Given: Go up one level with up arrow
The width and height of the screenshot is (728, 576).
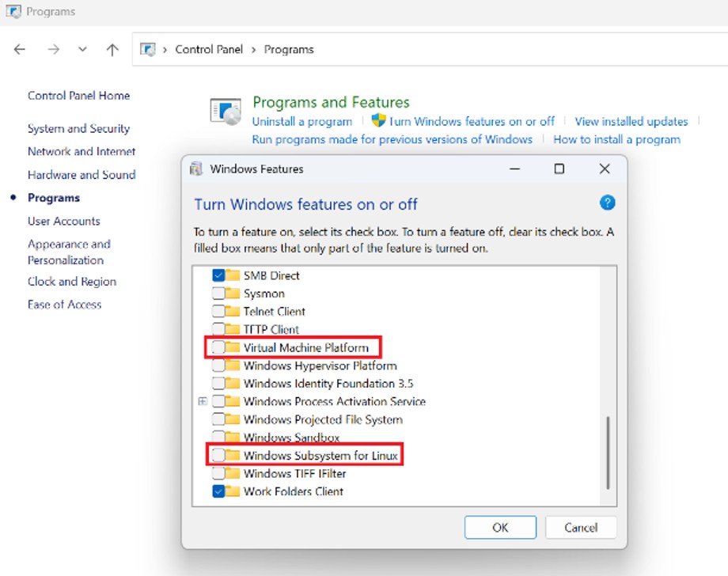Looking at the screenshot, I should [x=112, y=49].
